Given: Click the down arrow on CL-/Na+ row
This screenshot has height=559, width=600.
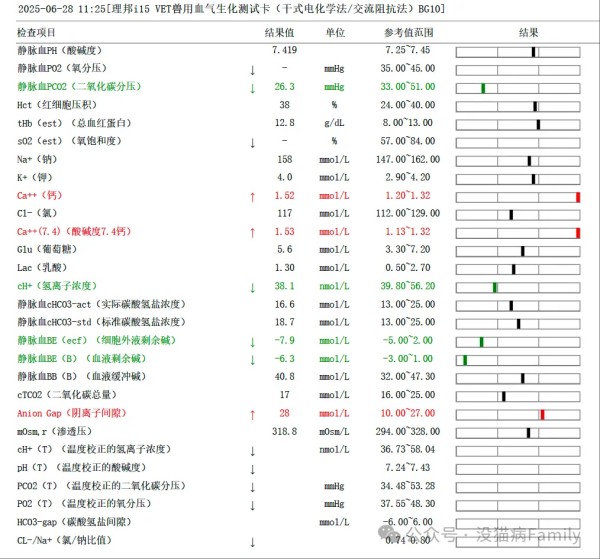Looking at the screenshot, I should (253, 542).
